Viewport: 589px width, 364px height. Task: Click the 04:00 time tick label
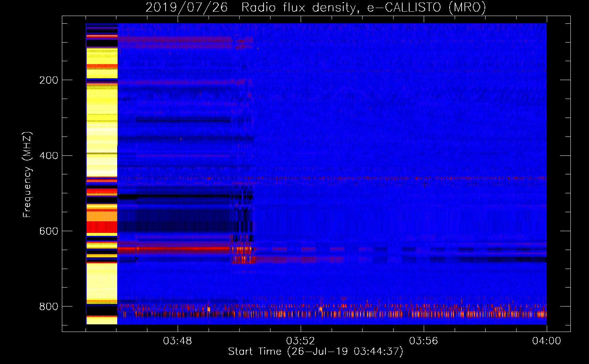pyautogui.click(x=546, y=341)
